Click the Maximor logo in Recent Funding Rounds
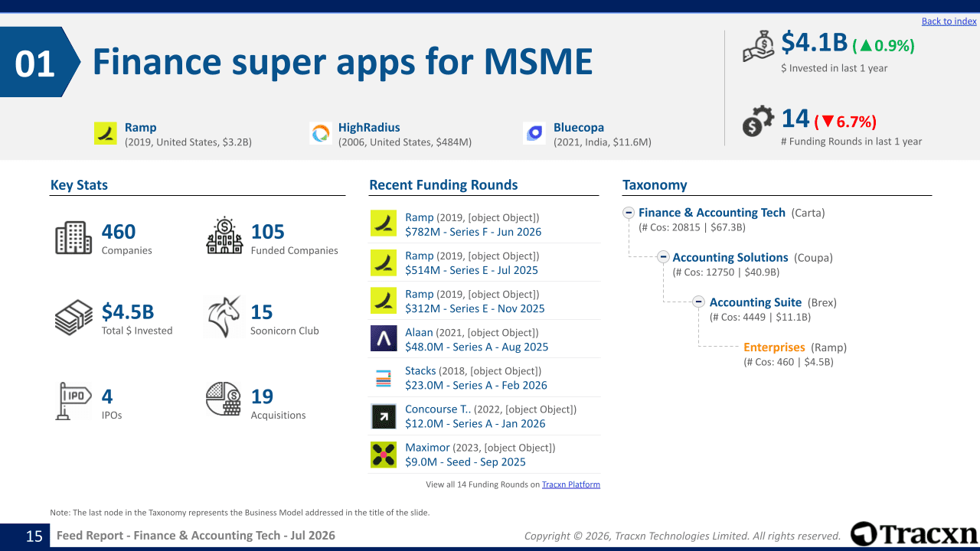The image size is (980, 551). tap(384, 455)
